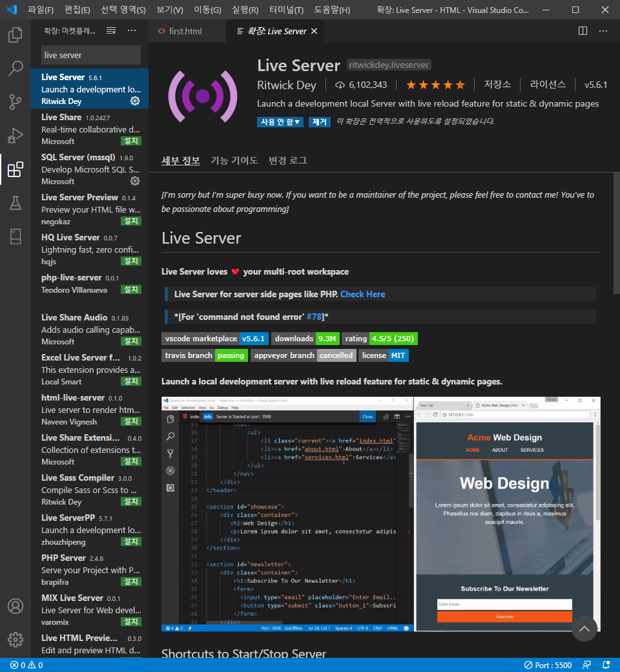Split the editor to the right
The width and height of the screenshot is (620, 672).
(583, 31)
